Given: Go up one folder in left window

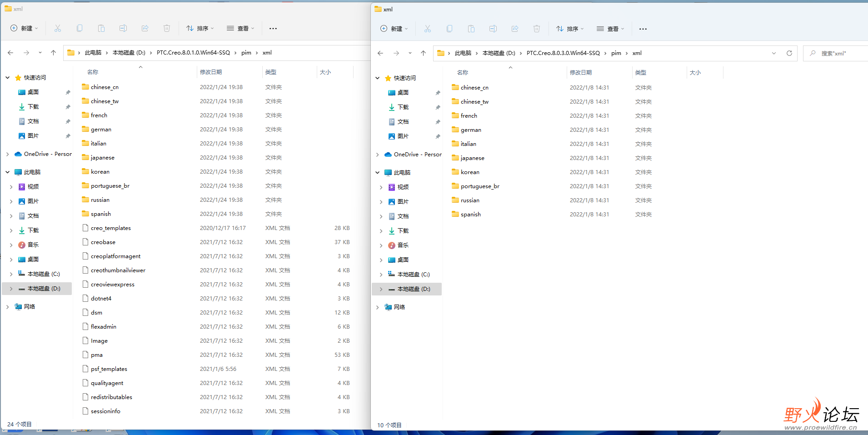Looking at the screenshot, I should point(53,53).
